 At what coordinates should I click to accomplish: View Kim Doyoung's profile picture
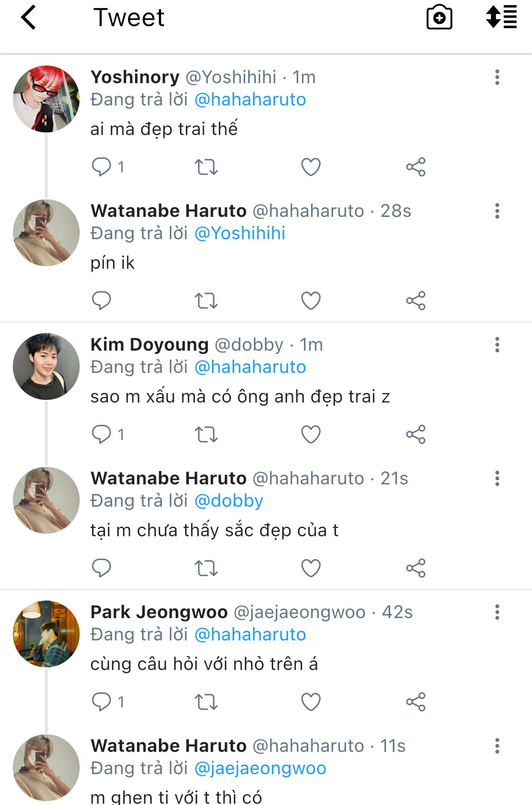pyautogui.click(x=46, y=366)
